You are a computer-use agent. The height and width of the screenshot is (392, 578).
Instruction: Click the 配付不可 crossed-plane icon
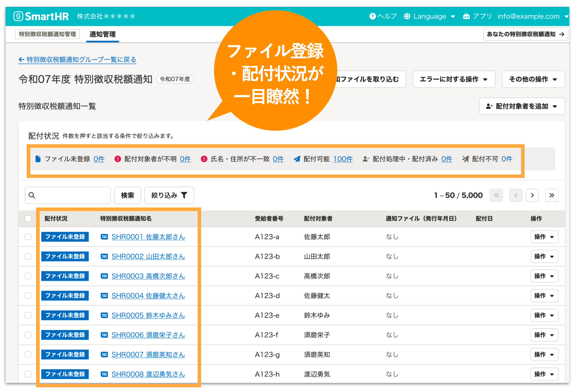click(x=465, y=159)
